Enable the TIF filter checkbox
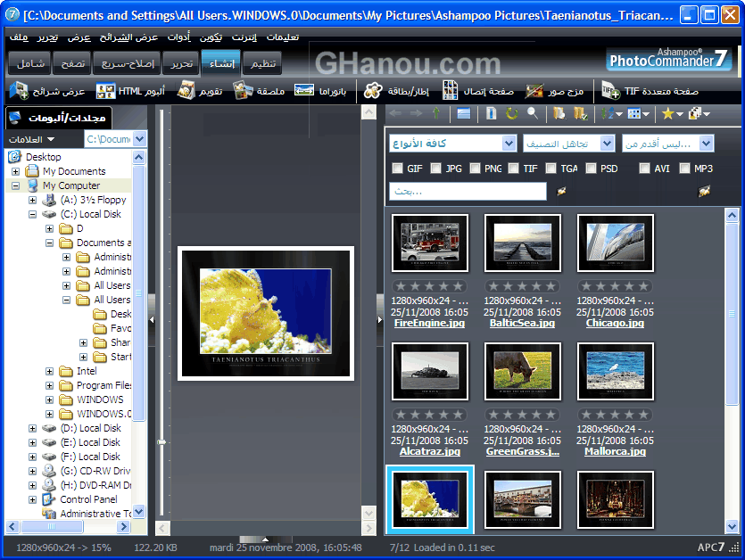 click(x=513, y=169)
